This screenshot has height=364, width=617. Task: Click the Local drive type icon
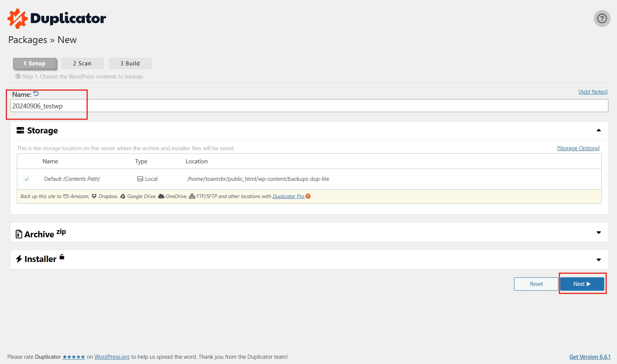140,179
